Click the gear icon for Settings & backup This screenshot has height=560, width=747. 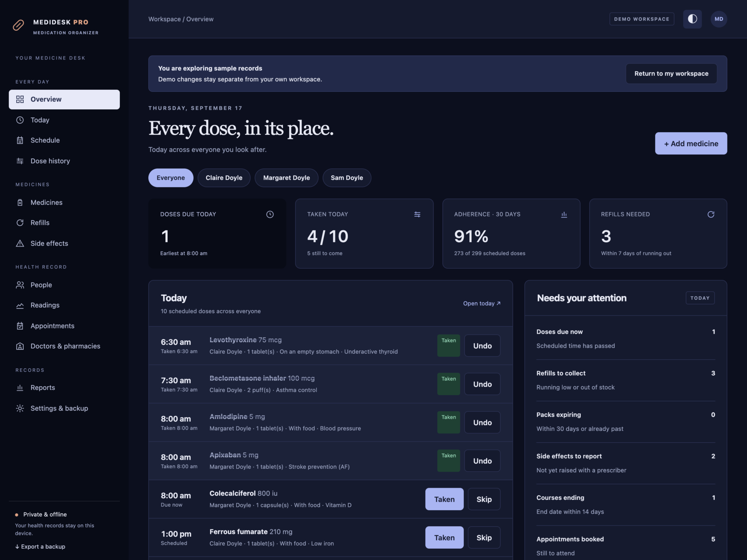(20, 408)
